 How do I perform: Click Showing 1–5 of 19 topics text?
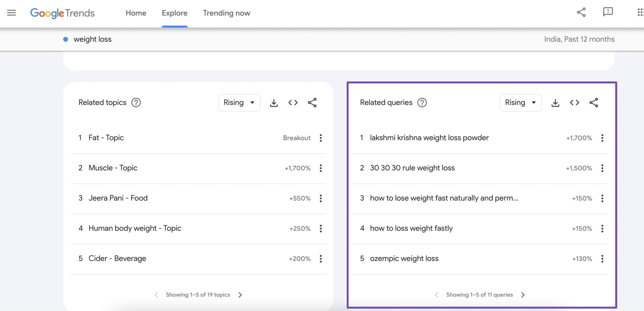coord(198,295)
